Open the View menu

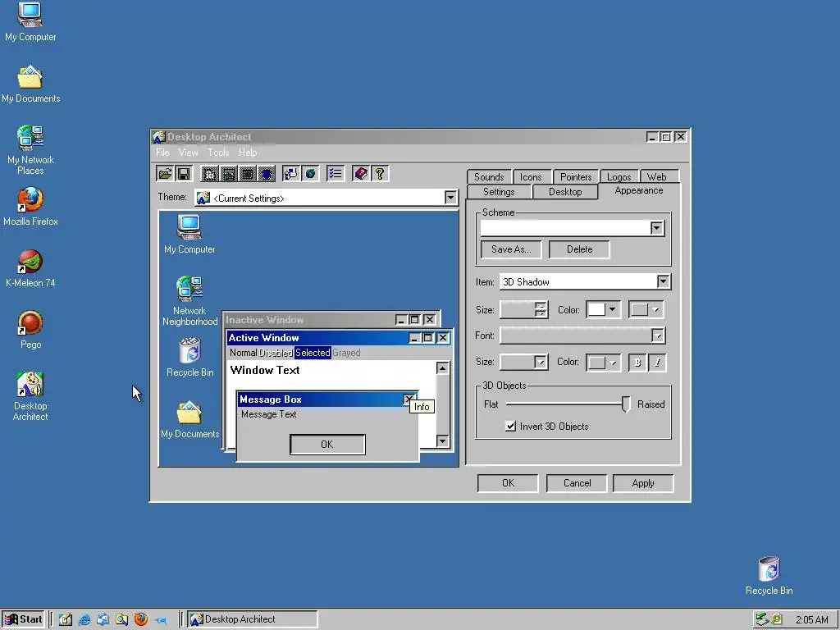[188, 153]
